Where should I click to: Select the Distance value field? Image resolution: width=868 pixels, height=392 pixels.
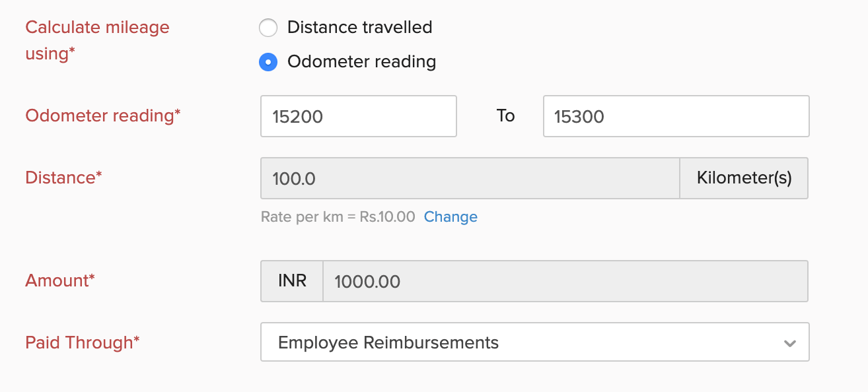[x=469, y=178]
